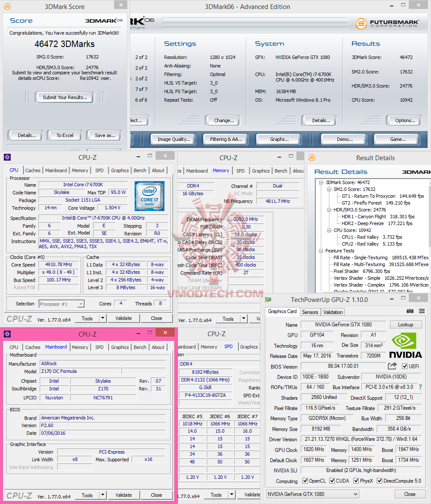Click Details... button under System
431x504 pixels.
click(321, 120)
